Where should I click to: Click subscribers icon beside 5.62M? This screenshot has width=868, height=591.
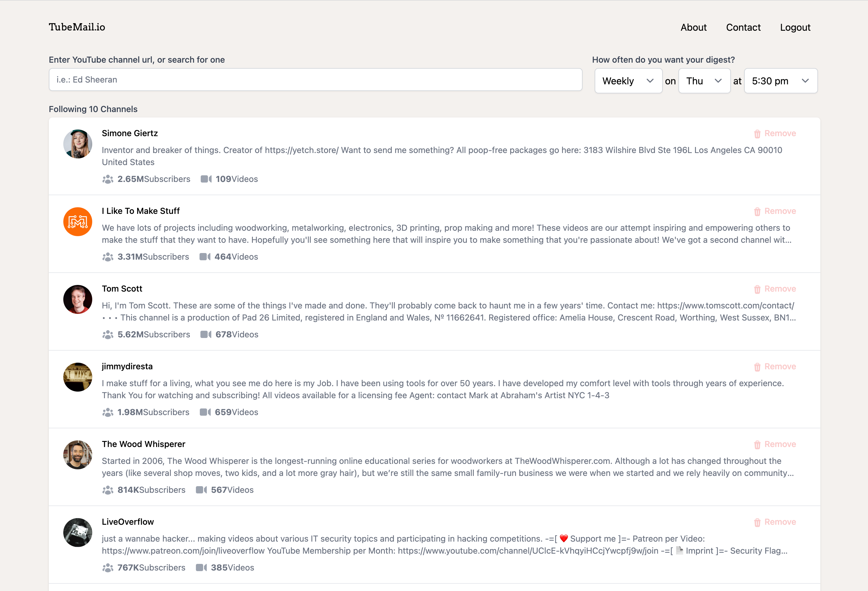pyautogui.click(x=108, y=335)
